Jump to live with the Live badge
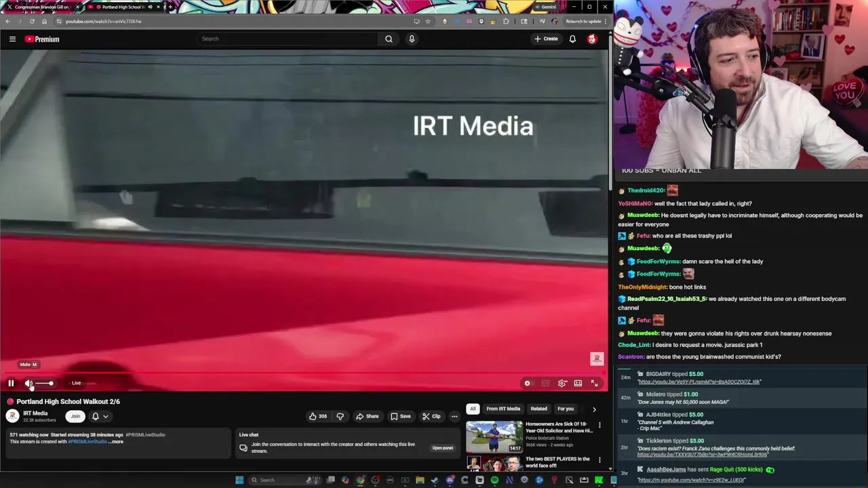The width and height of the screenshot is (868, 488). [x=76, y=383]
